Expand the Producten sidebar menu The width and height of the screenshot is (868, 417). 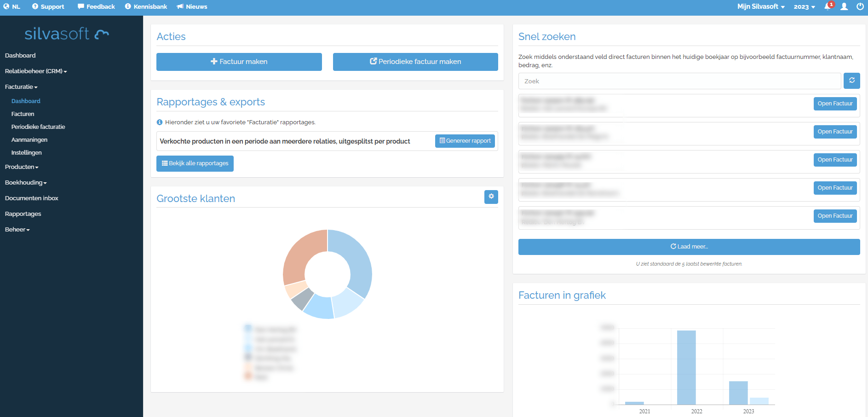(22, 167)
